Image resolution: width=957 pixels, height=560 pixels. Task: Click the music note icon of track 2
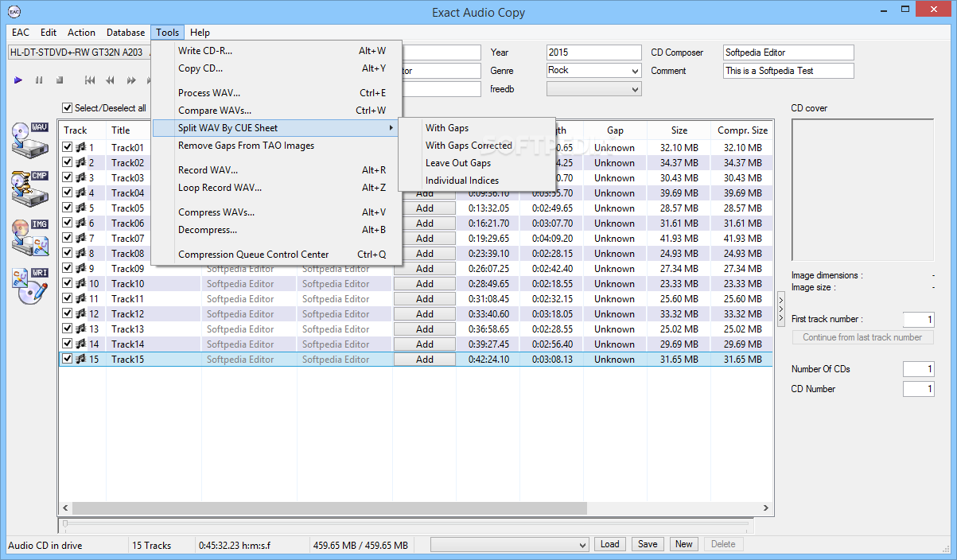[x=80, y=162]
